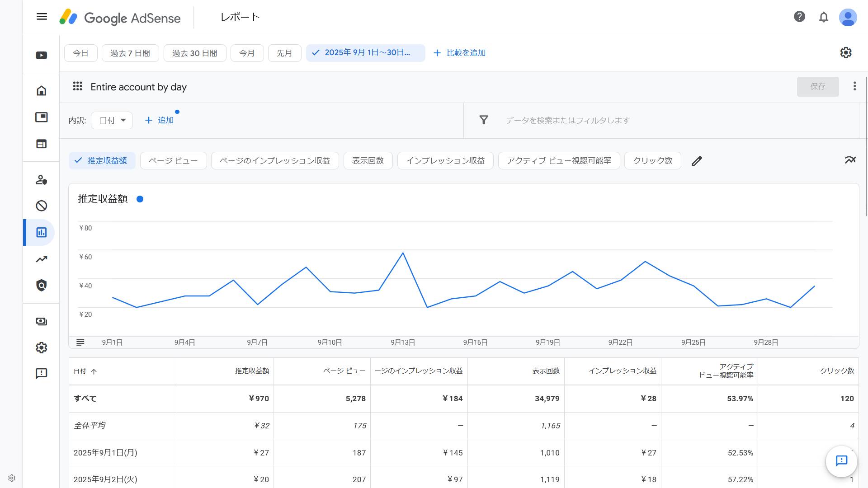The width and height of the screenshot is (868, 488).
Task: Enable the クリック数 metric chip
Action: tap(652, 161)
